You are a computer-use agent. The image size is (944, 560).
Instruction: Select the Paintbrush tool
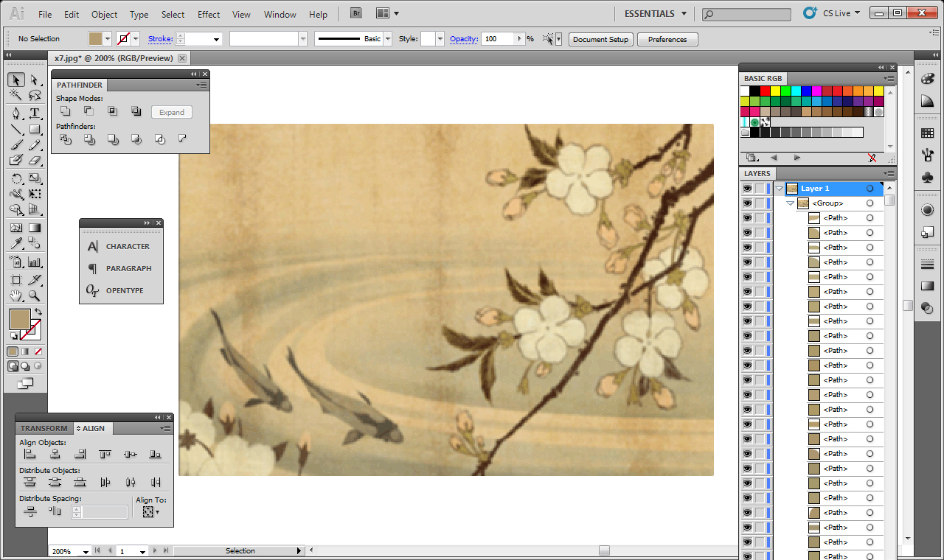point(16,144)
